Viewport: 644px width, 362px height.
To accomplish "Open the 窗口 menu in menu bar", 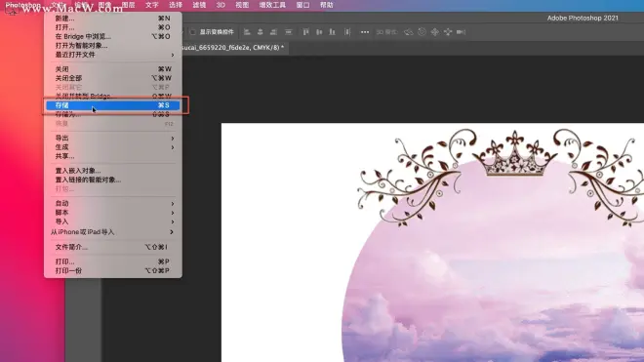I will click(302, 5).
